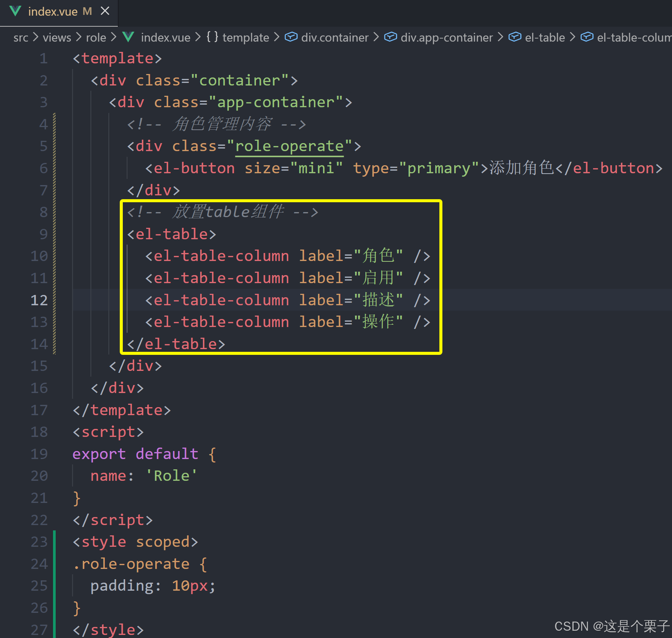Viewport: 672px width, 638px height.
Task: Click the underlined "role-operate" class value
Action: [289, 146]
